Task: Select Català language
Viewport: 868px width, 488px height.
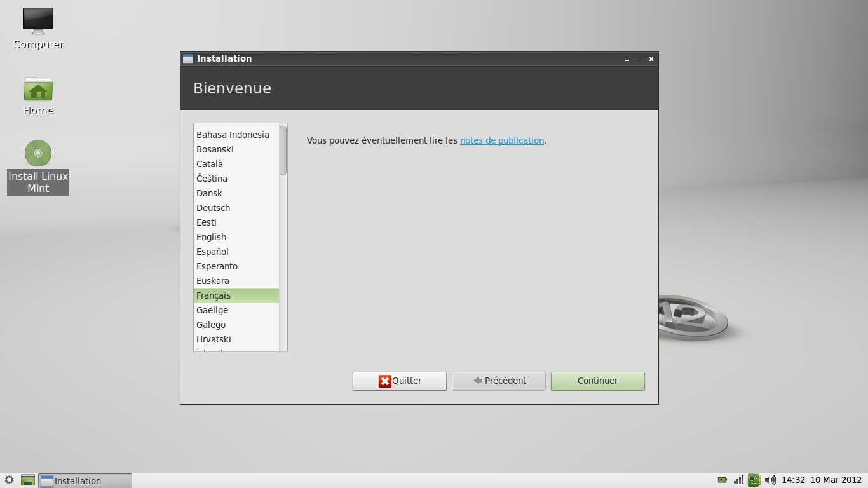Action: click(x=236, y=164)
